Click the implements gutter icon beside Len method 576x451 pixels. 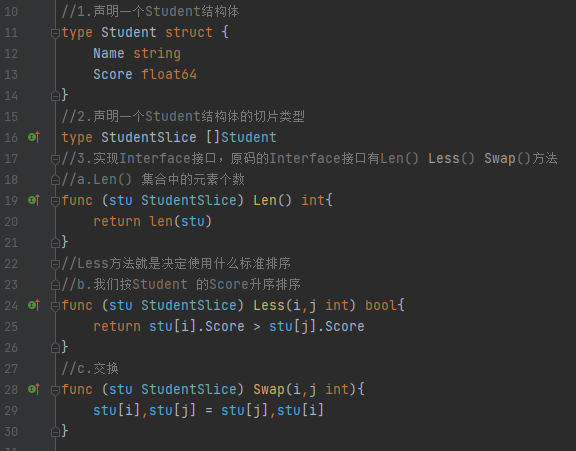tap(34, 201)
